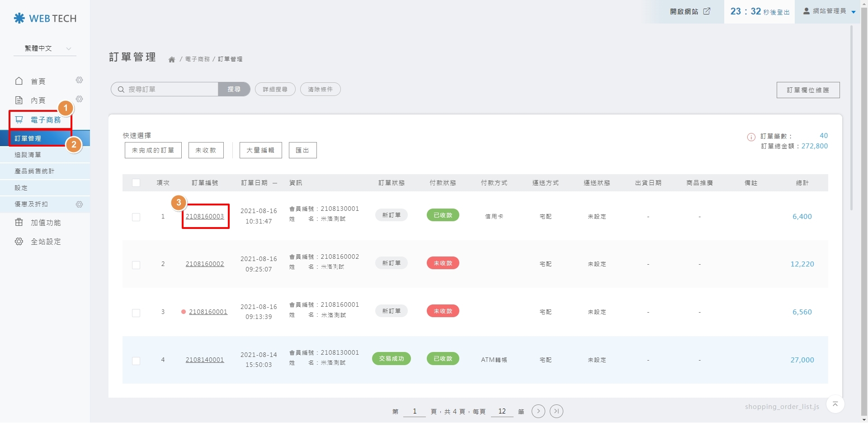The width and height of the screenshot is (868, 423).
Task: Jump to last page icon
Action: pyautogui.click(x=557, y=411)
